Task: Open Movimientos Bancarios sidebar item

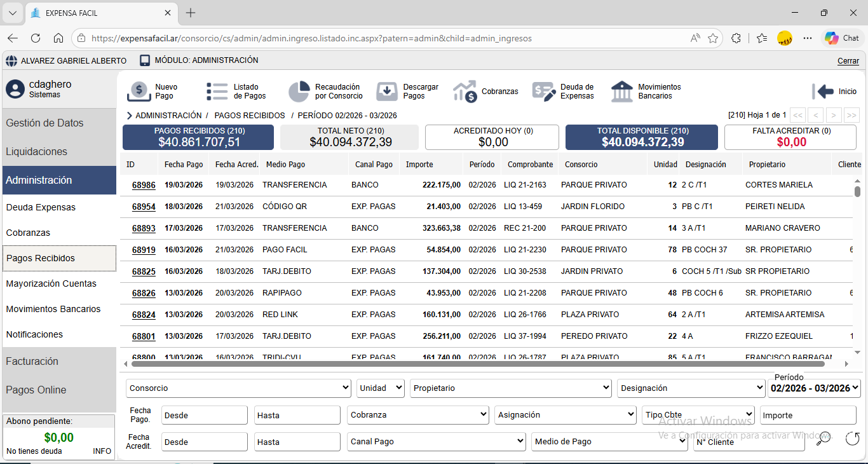Action: [53, 310]
